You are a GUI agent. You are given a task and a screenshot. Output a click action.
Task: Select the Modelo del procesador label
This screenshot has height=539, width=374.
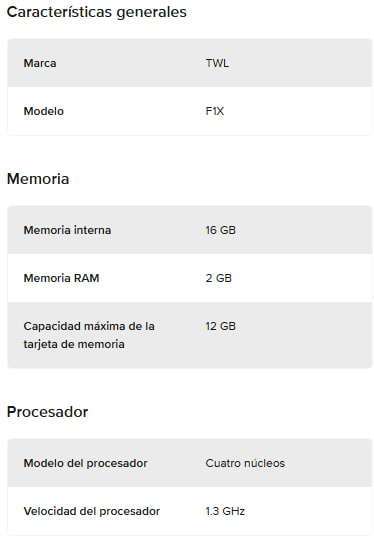[86, 463]
